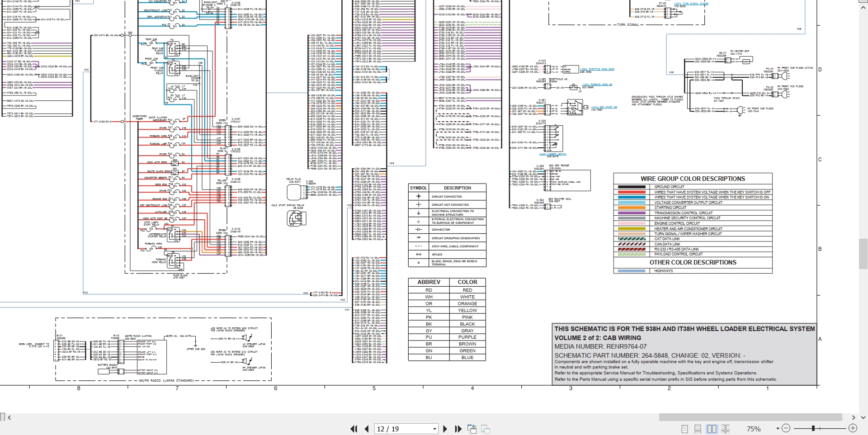Click the zoom slider handle
This screenshot has width=868, height=435.
click(x=813, y=428)
